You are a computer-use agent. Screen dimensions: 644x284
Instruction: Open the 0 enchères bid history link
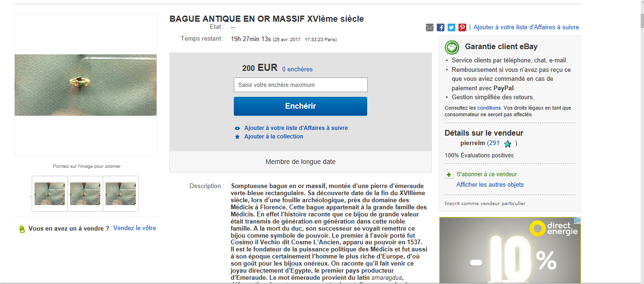click(x=298, y=69)
